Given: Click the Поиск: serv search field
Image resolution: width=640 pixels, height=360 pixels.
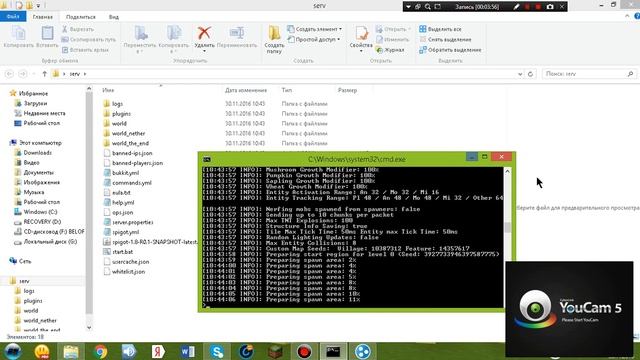Looking at the screenshot, I should pyautogui.click(x=589, y=74).
